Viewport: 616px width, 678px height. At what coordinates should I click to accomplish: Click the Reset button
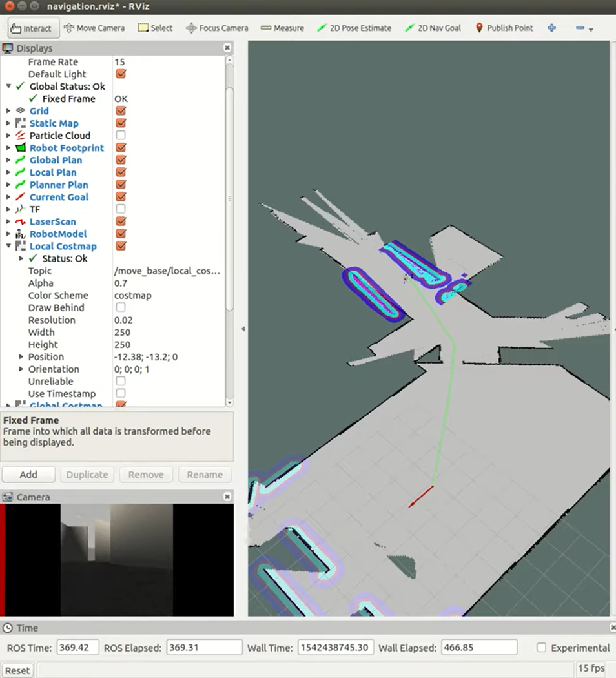coord(17,670)
